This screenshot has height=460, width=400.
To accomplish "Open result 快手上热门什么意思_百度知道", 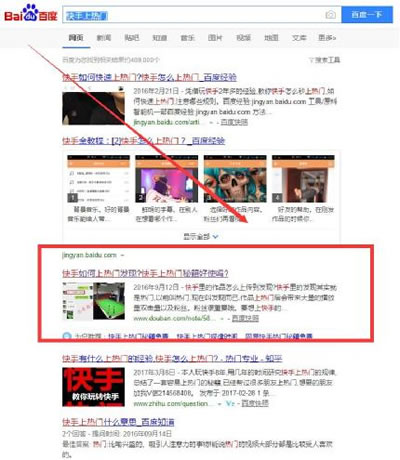I will pyautogui.click(x=118, y=422).
